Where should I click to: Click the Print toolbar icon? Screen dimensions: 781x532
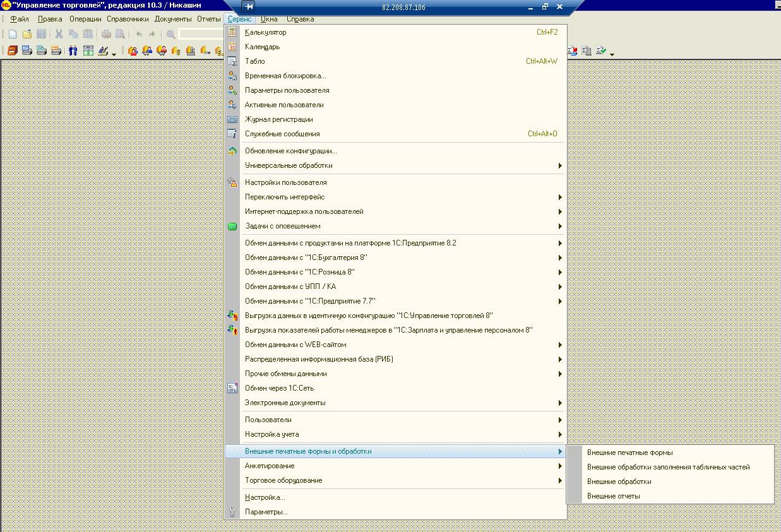(106, 34)
